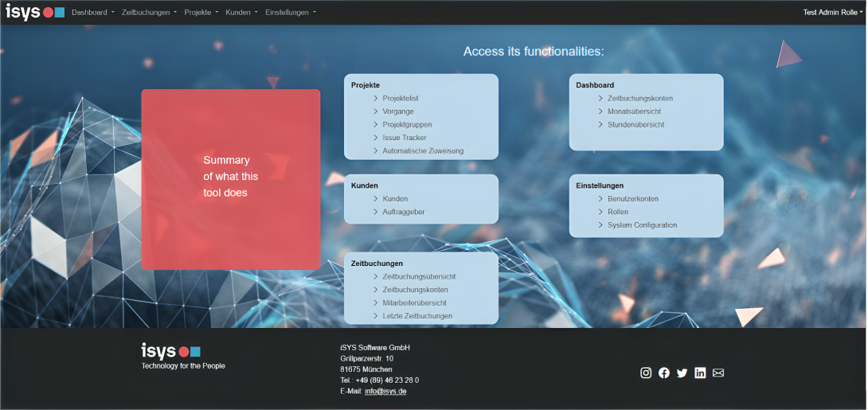Viewport: 868px width, 410px height.
Task: Open Vorgange in Projekte card
Action: [398, 111]
